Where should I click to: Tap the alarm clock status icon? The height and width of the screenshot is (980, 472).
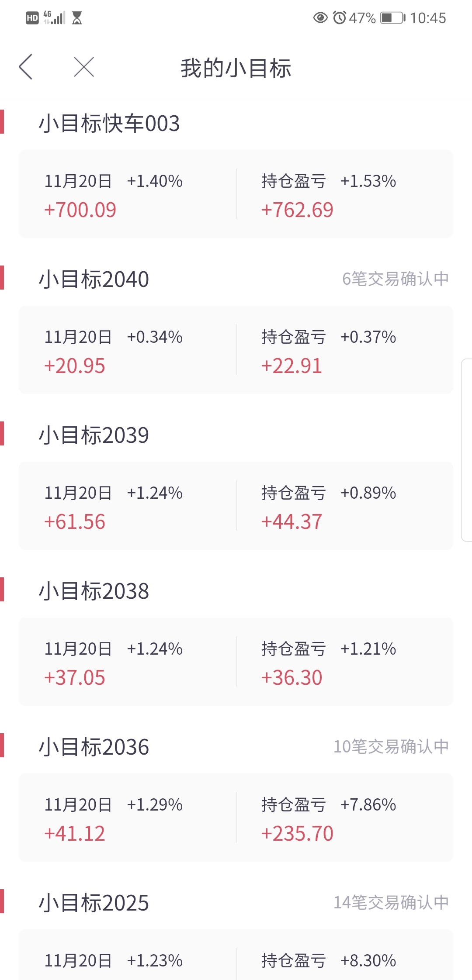coord(339,18)
